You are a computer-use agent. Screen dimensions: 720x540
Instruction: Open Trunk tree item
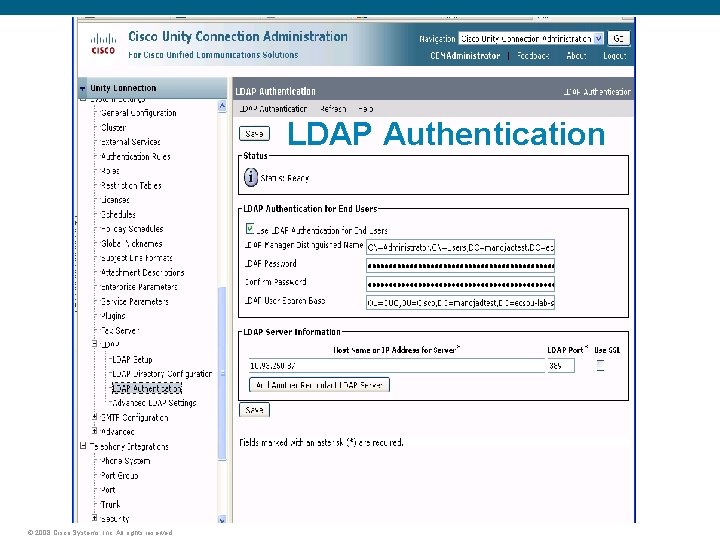tap(110, 505)
